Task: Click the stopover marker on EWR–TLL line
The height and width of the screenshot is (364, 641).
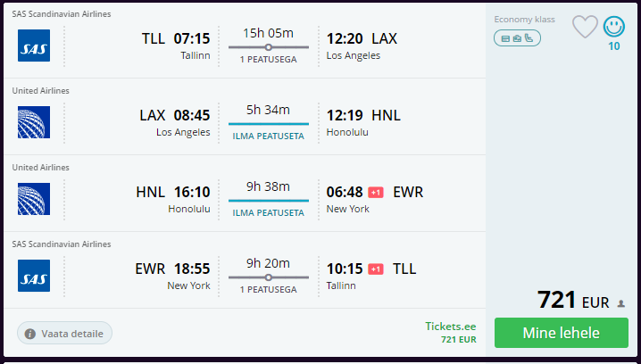Action: (268, 277)
